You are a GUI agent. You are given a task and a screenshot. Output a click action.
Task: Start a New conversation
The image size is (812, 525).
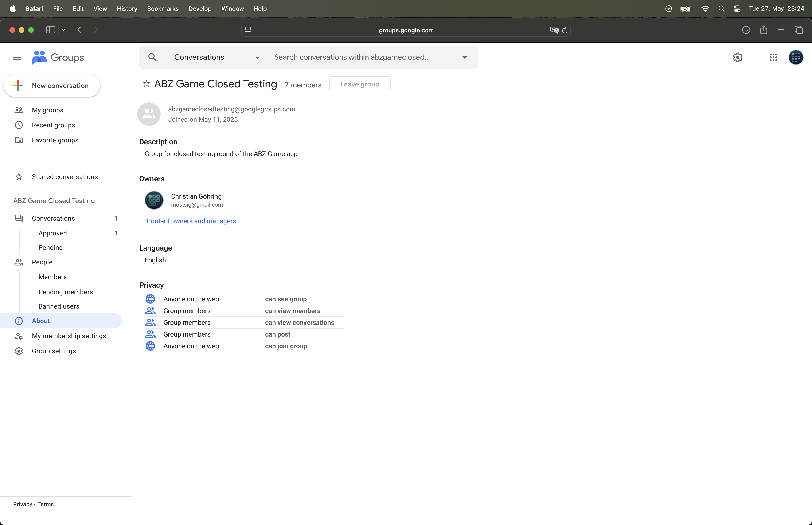(x=52, y=86)
